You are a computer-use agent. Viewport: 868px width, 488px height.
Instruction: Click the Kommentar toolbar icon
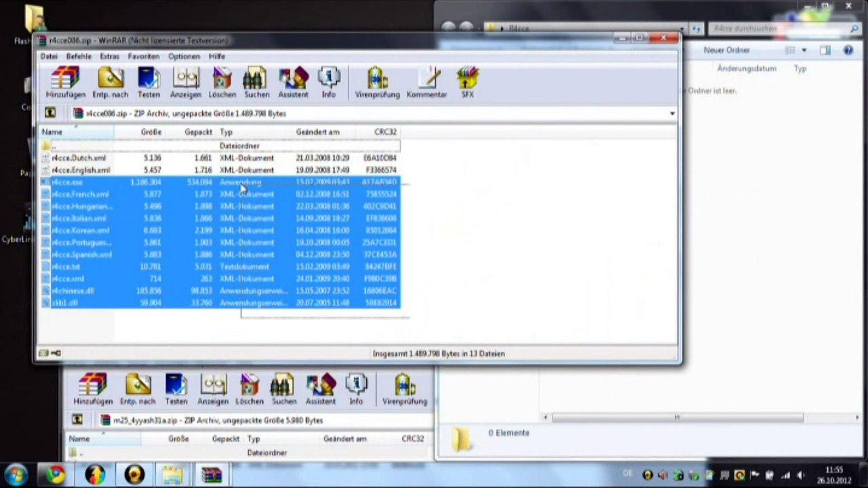pyautogui.click(x=427, y=83)
